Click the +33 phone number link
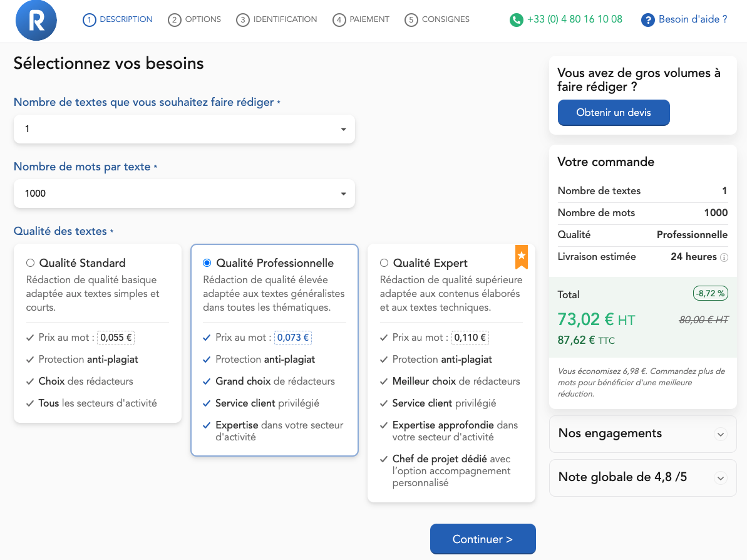 [575, 19]
